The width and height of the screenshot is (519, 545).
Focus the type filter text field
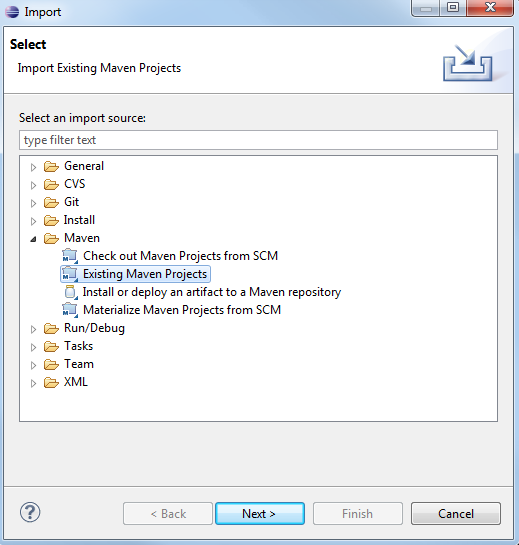[x=258, y=140]
